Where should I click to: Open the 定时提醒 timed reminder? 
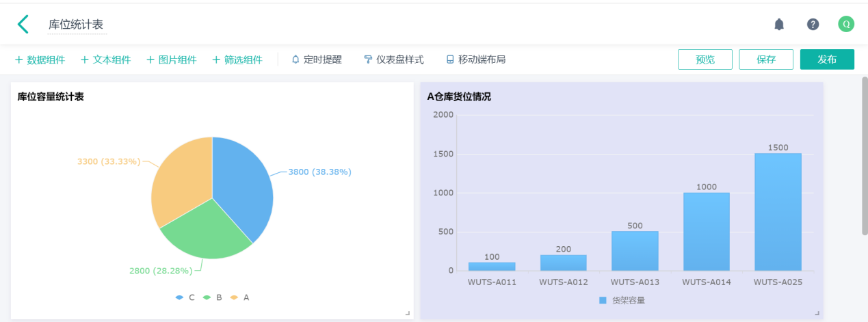(x=316, y=59)
